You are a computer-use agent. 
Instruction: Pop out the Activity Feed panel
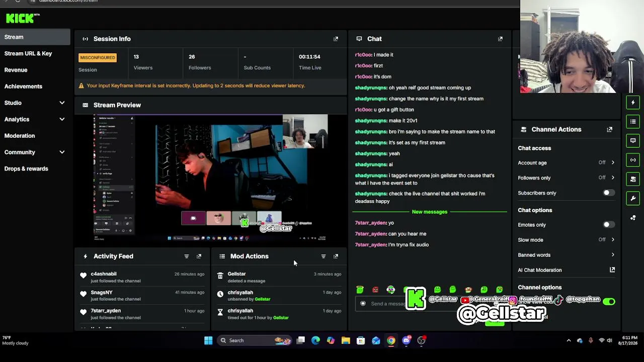pos(199,256)
